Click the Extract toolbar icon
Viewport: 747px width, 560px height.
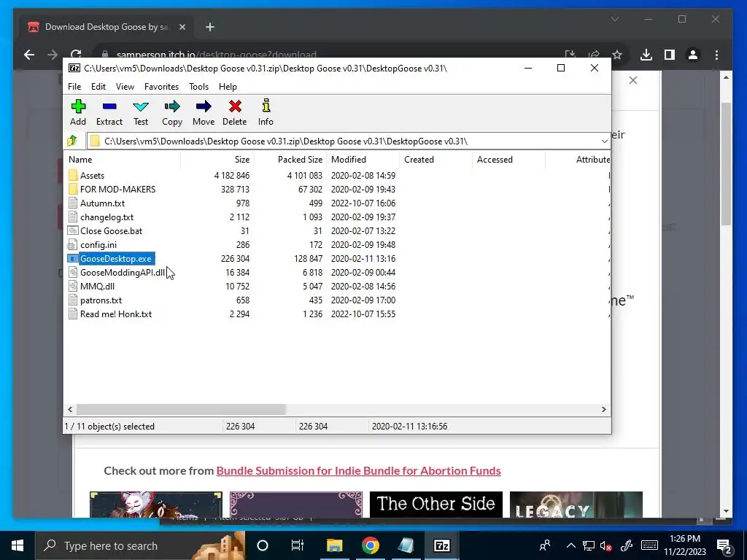tap(109, 106)
